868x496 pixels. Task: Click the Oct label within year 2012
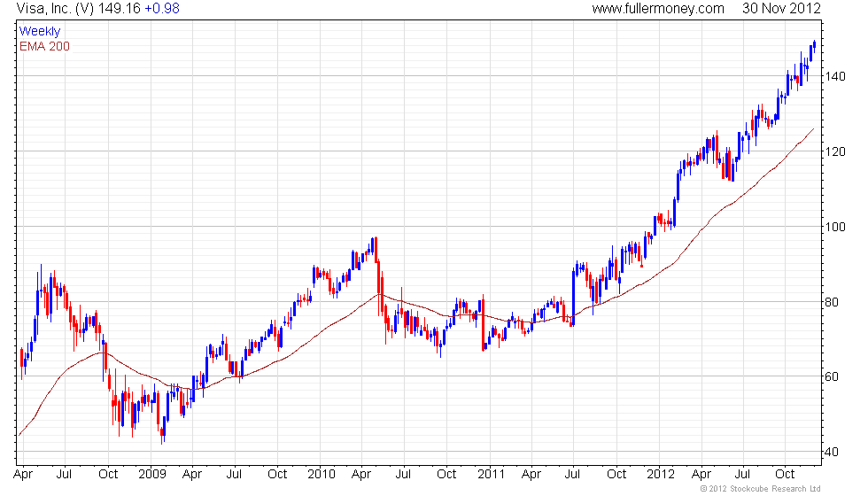pos(785,475)
